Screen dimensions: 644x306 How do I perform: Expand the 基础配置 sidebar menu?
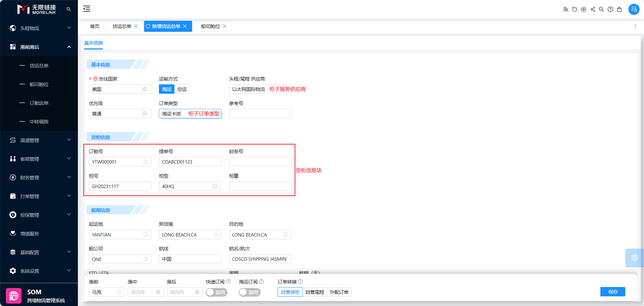coord(39,252)
